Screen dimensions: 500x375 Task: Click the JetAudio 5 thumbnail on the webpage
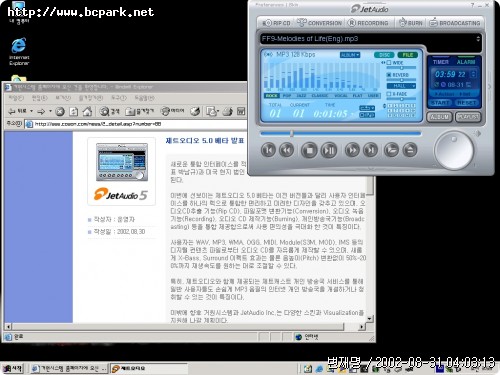(122, 171)
